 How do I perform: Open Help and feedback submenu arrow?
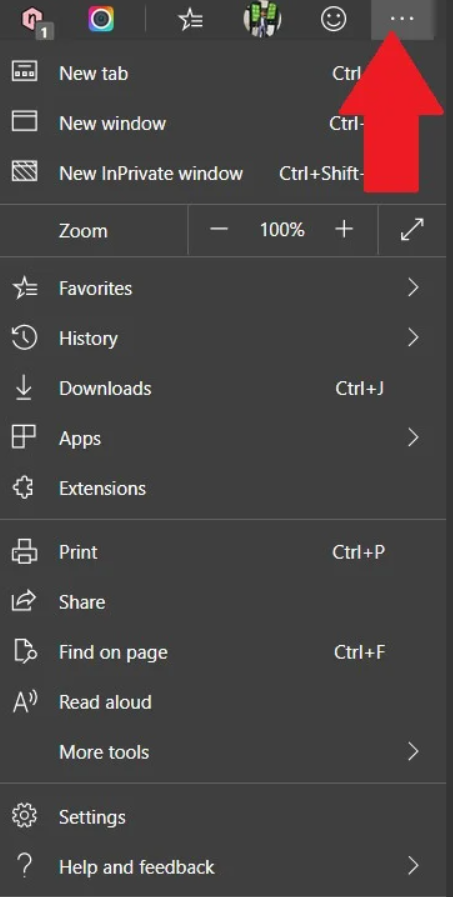(413, 866)
